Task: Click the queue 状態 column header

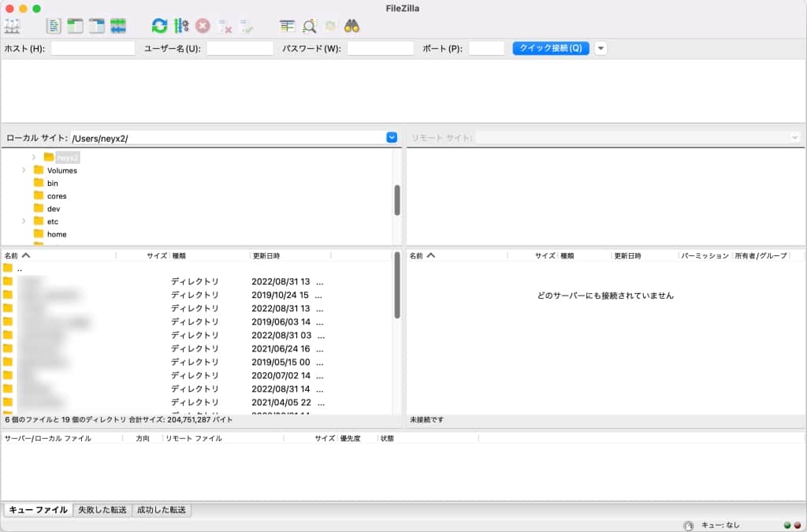Action: click(x=428, y=438)
